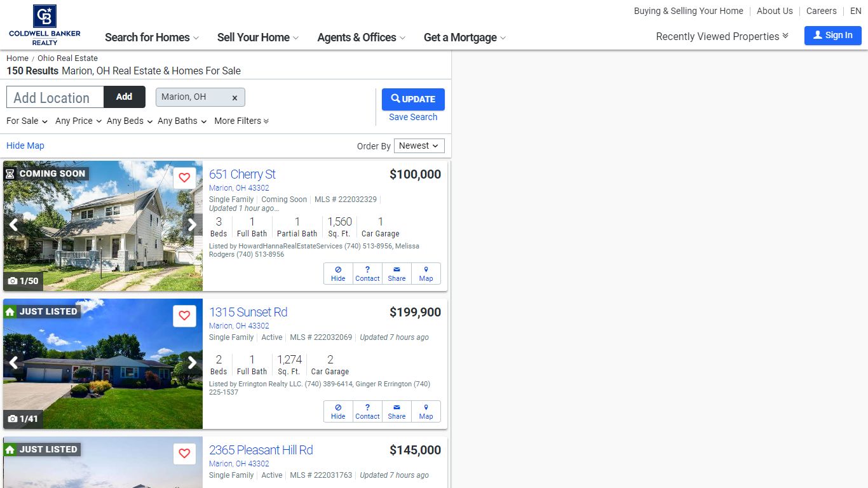Share the 651 Cherry St listing
The width and height of the screenshot is (868, 488).
[x=397, y=273]
